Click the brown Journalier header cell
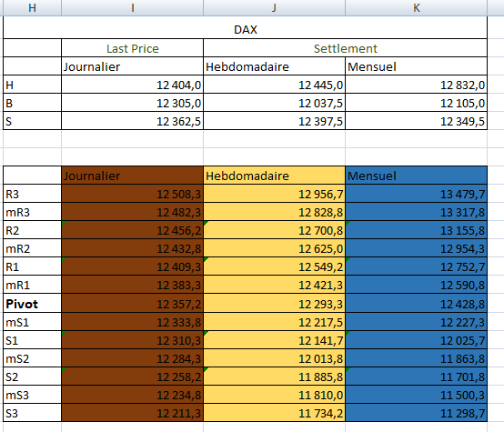The height and width of the screenshot is (432, 504). [x=133, y=176]
